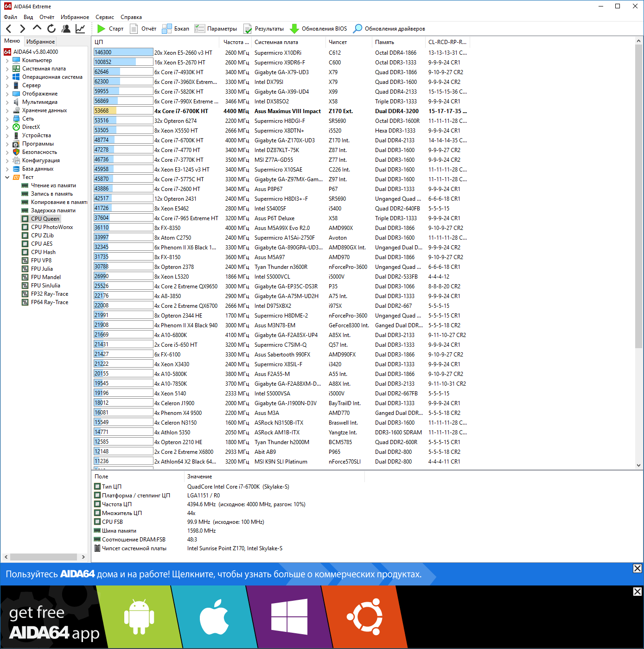Sort results by the ЦП column header
The height and width of the screenshot is (649, 644).
[155, 42]
